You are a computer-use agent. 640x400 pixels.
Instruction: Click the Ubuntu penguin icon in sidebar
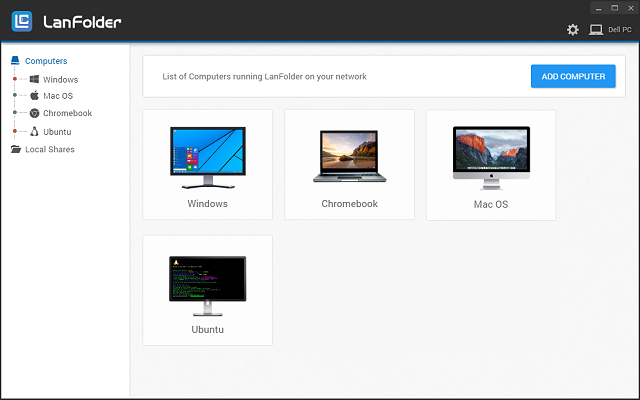tap(34, 131)
